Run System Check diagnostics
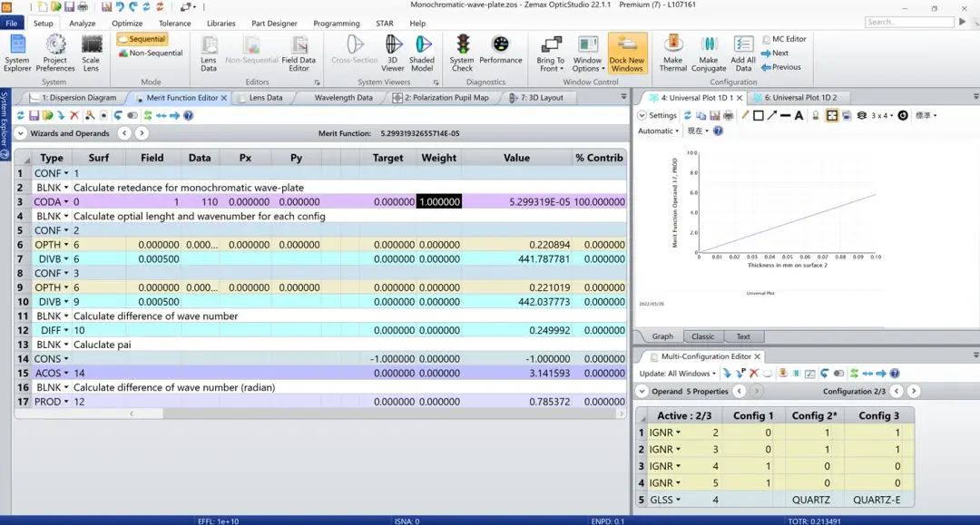The image size is (980, 525). pos(463,53)
